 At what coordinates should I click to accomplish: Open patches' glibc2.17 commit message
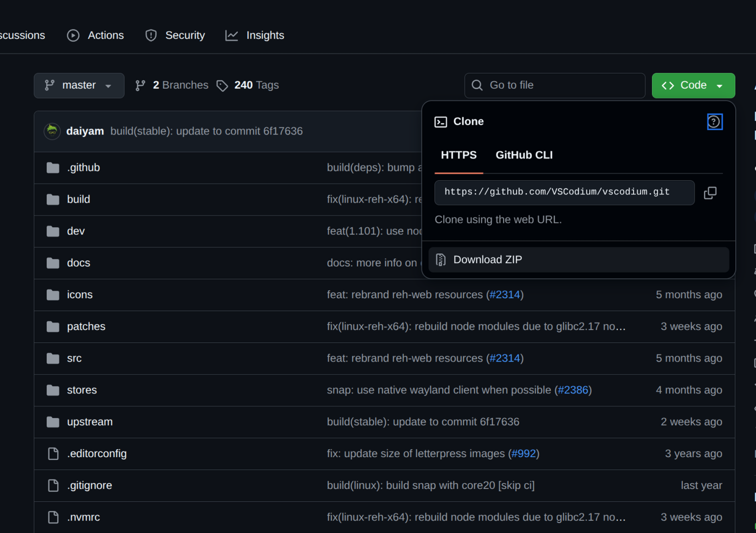(x=476, y=327)
